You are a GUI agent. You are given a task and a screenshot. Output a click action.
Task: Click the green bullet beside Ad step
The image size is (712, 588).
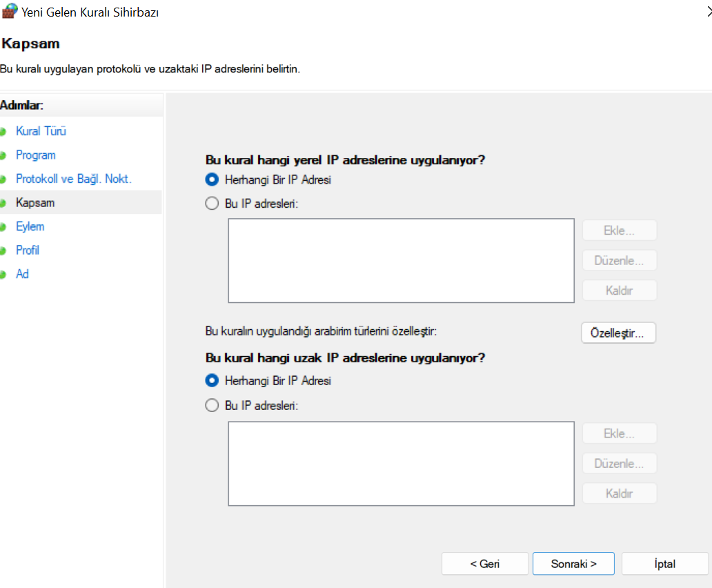(x=3, y=275)
